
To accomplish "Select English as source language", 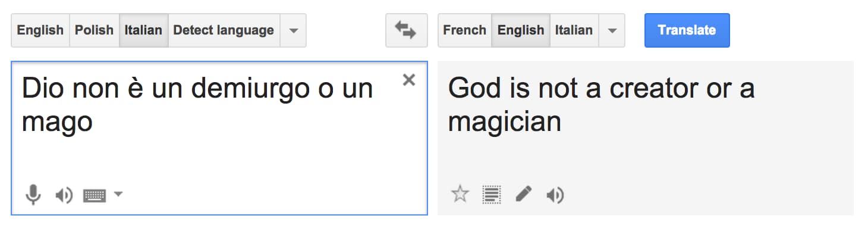I will click(40, 30).
